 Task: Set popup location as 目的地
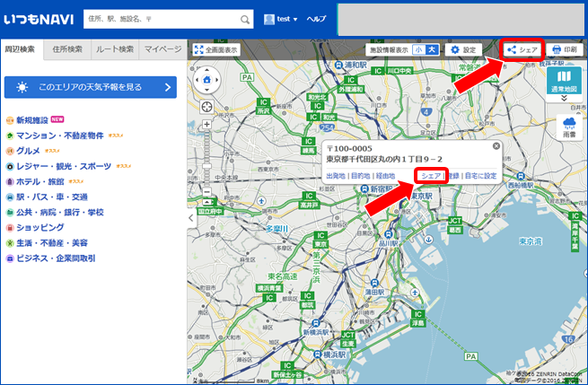coord(360,176)
